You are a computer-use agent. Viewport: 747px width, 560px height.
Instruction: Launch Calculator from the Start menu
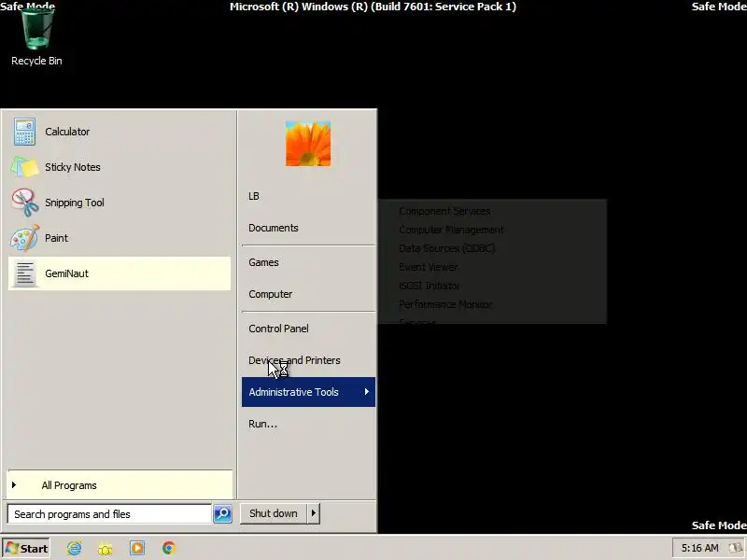[x=120, y=132]
